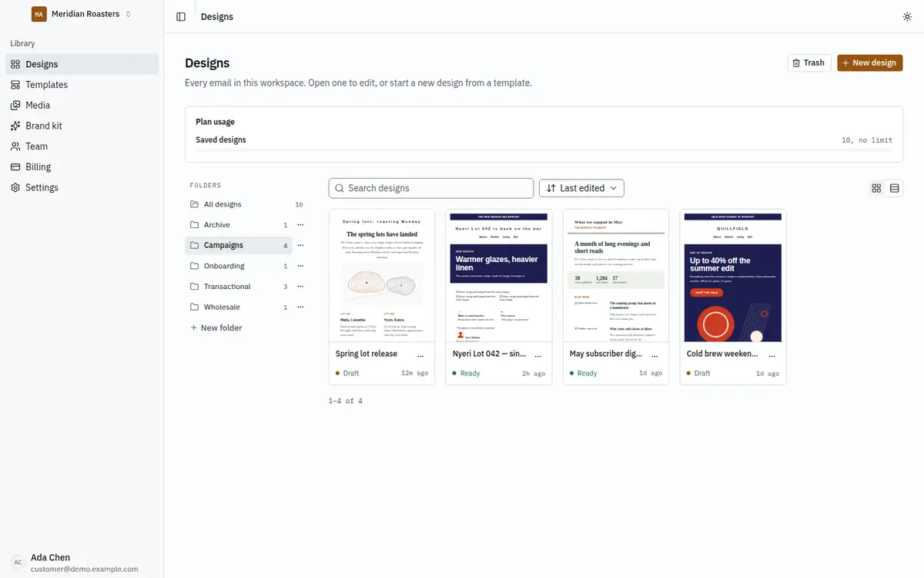This screenshot has width=924, height=578.
Task: Click the Saved designs usage bar
Action: [x=544, y=150]
